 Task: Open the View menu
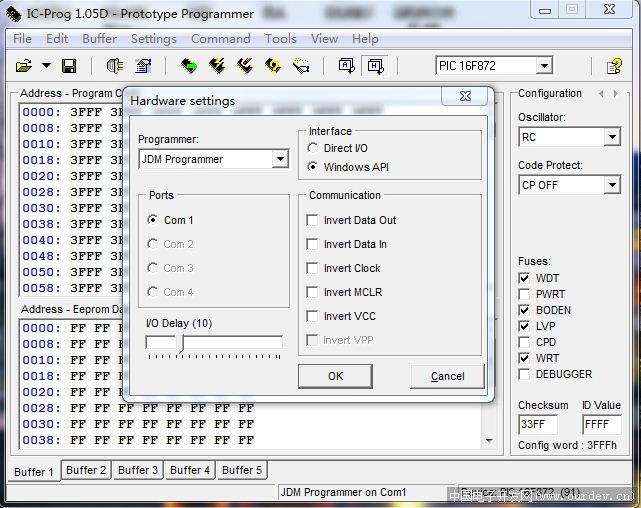tap(325, 39)
